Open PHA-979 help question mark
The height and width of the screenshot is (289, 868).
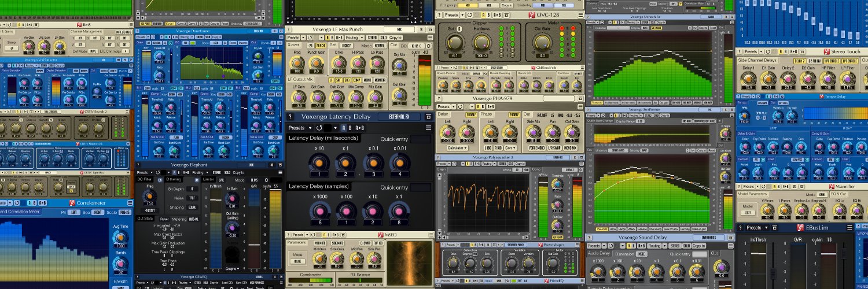click(x=439, y=99)
